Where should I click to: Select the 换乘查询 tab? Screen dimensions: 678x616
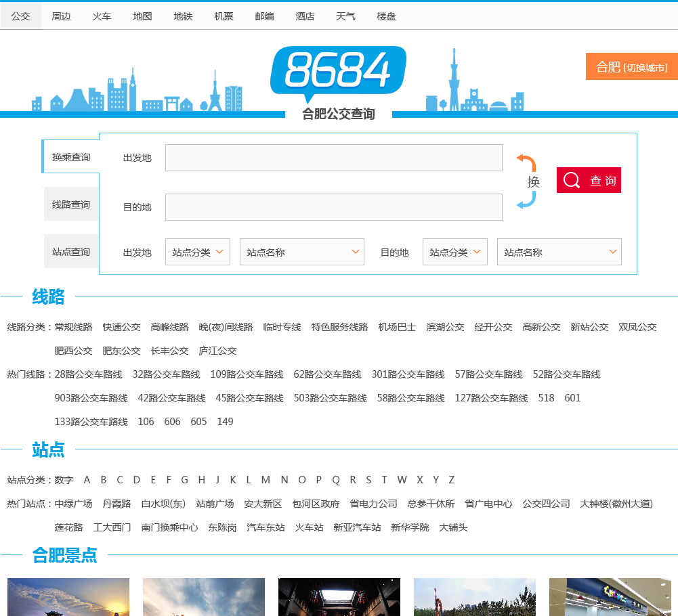[x=71, y=157]
